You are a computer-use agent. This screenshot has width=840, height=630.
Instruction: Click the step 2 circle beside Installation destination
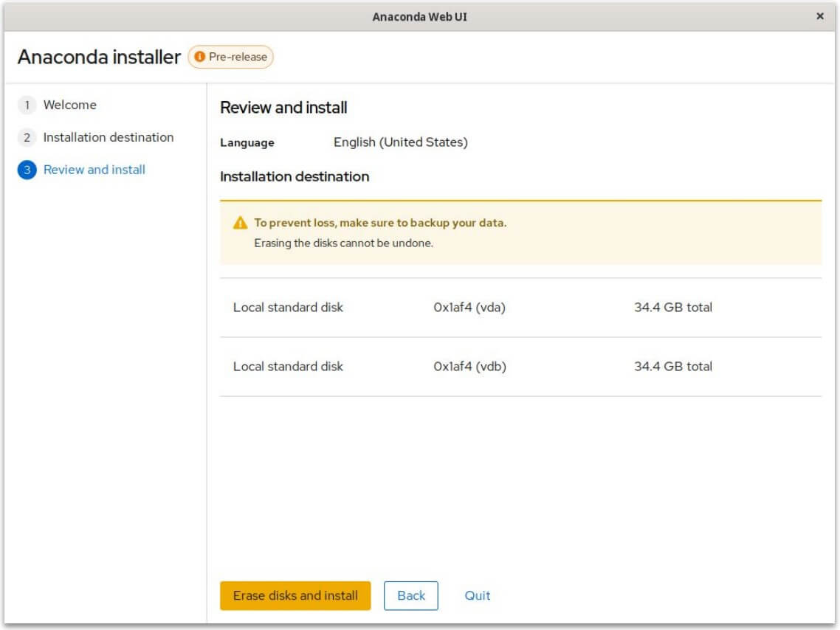(x=27, y=137)
